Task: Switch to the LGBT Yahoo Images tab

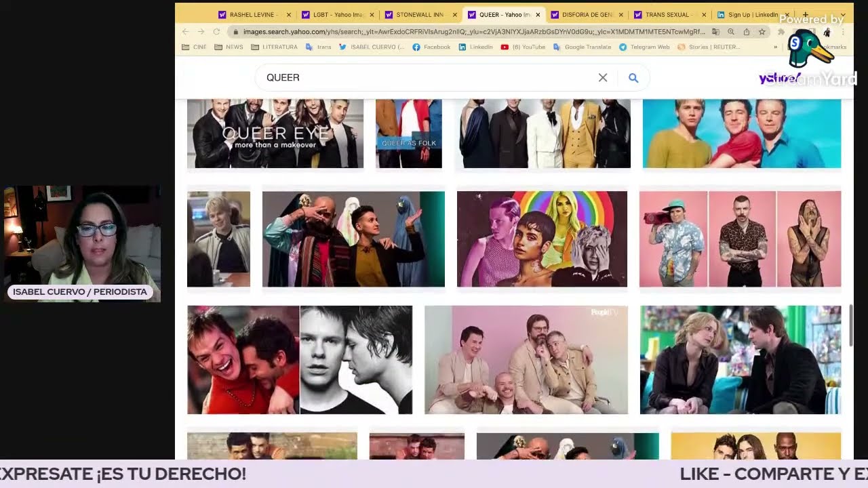Action: pyautogui.click(x=336, y=14)
